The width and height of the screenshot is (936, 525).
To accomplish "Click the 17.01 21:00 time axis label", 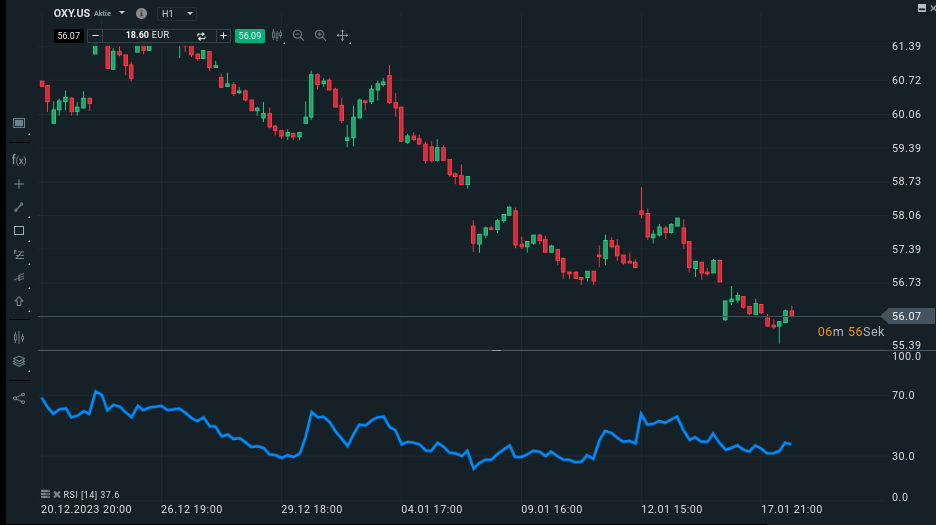I will point(792,509).
